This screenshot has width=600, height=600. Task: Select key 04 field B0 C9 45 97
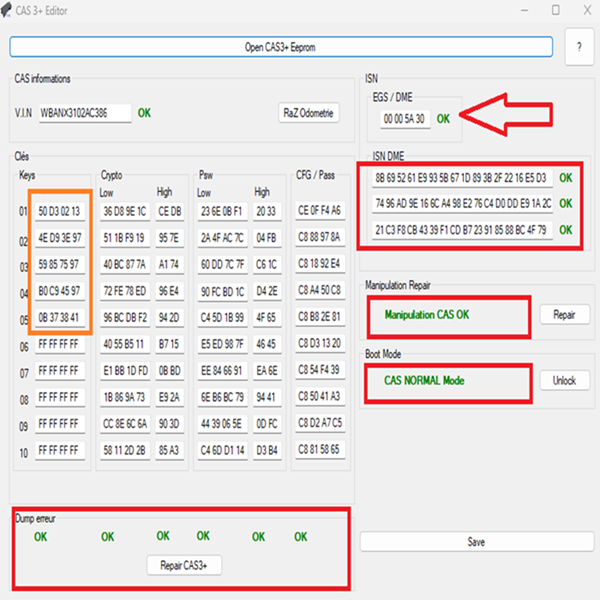point(60,291)
